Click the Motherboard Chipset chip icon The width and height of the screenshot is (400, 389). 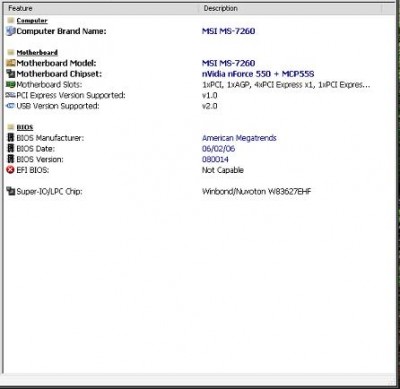(x=11, y=74)
